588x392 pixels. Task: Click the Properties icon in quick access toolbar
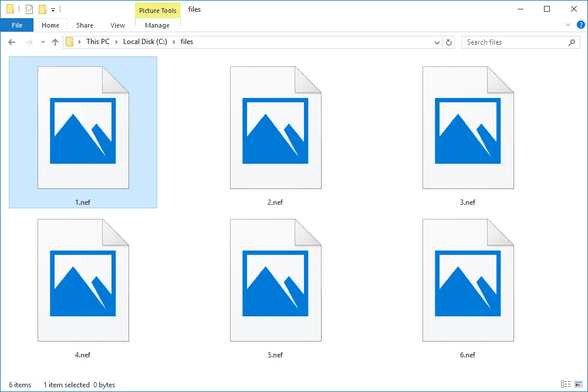point(29,9)
